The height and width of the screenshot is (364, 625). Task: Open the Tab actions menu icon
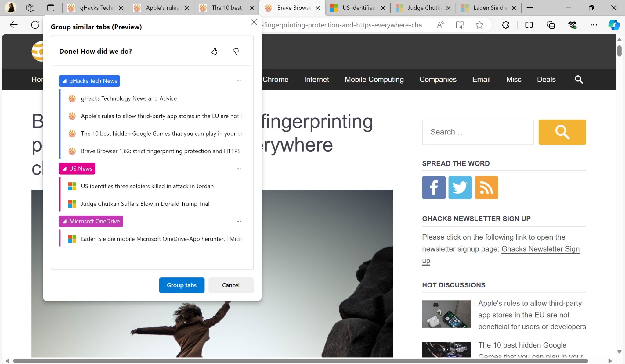coord(51,8)
